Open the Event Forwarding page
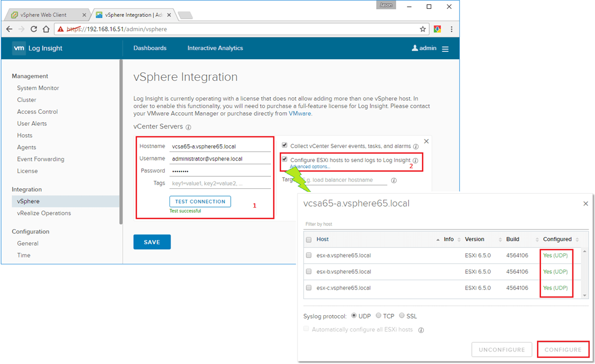This screenshot has height=364, width=595. tap(40, 159)
